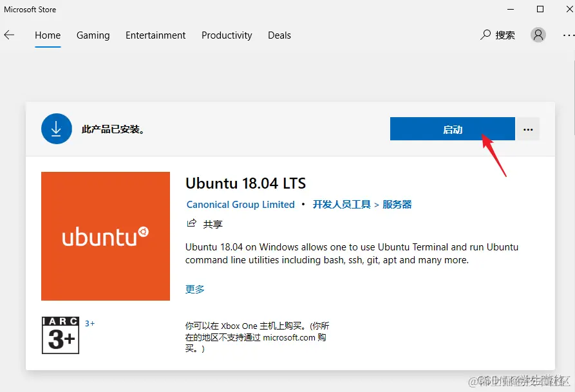Viewport: 575px width, 392px height.
Task: Click the search magnifier icon
Action: pyautogui.click(x=485, y=35)
